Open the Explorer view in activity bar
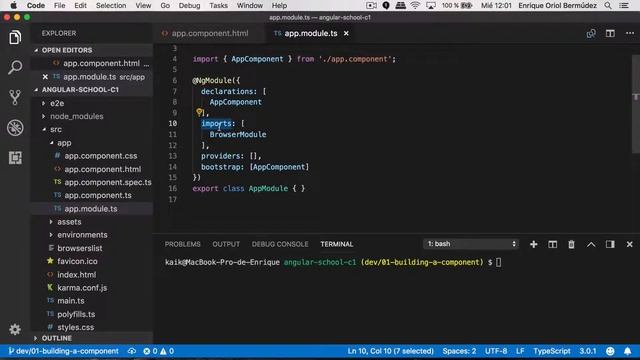The width and height of the screenshot is (640, 360). coord(15,38)
